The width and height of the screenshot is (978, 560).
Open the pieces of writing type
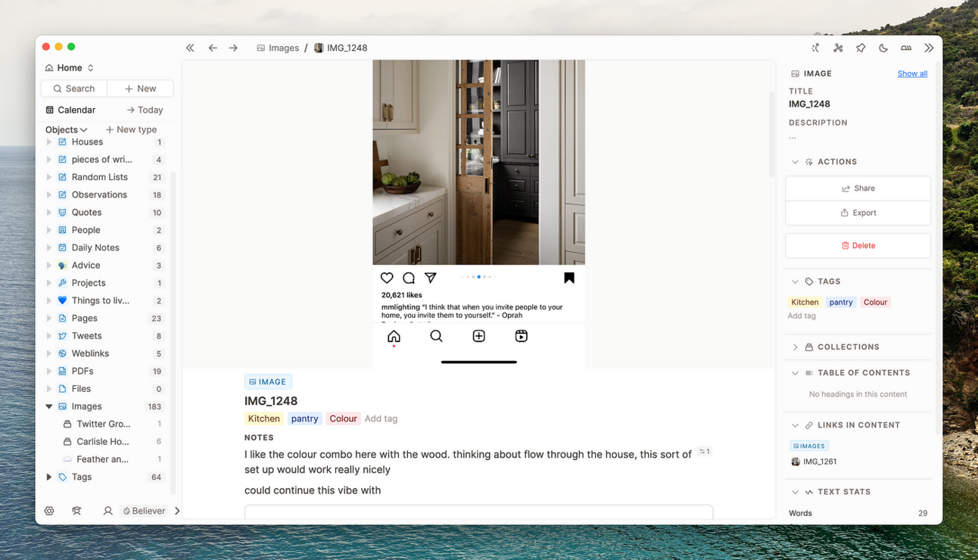click(x=101, y=160)
